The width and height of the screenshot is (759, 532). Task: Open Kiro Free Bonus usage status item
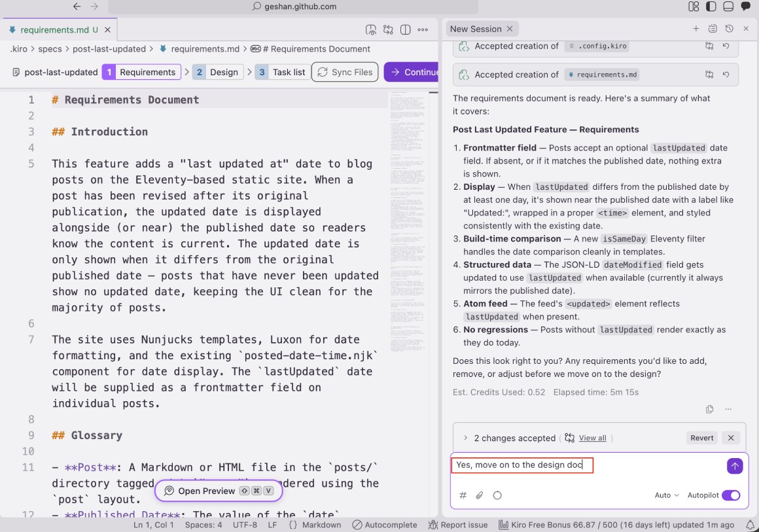[x=616, y=525]
